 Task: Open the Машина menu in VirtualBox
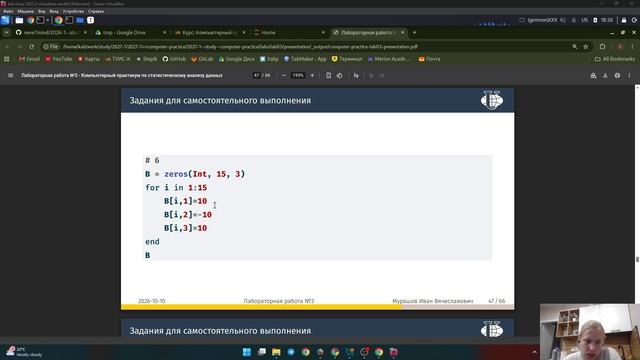coord(26,11)
